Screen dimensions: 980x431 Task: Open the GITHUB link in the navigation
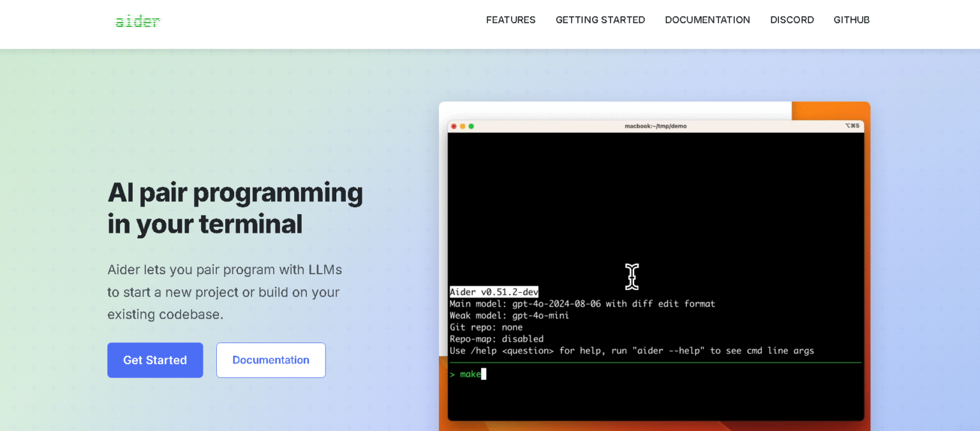point(851,20)
